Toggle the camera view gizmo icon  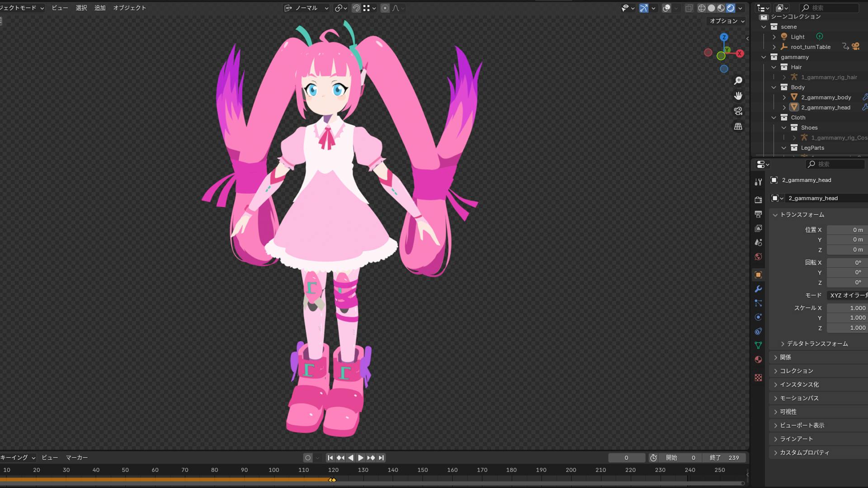click(x=738, y=111)
